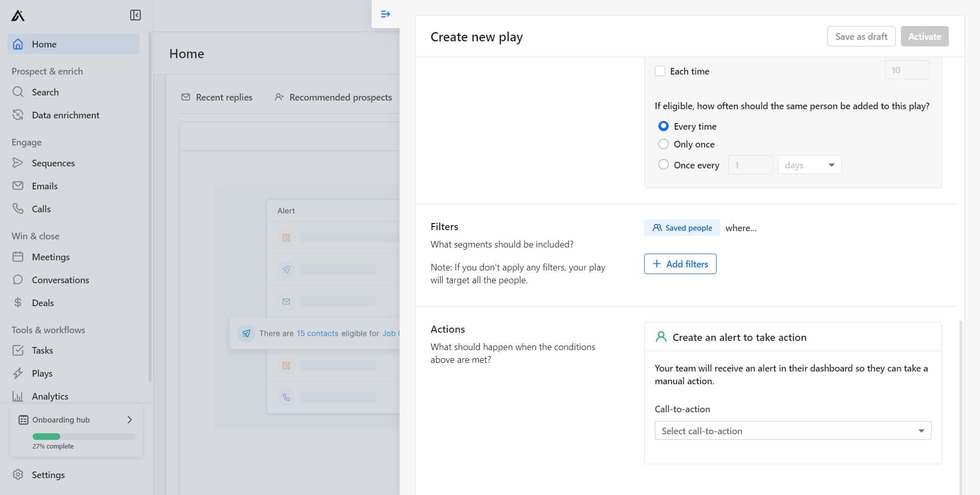Click the Calls phone icon
980x495 pixels.
coord(18,209)
